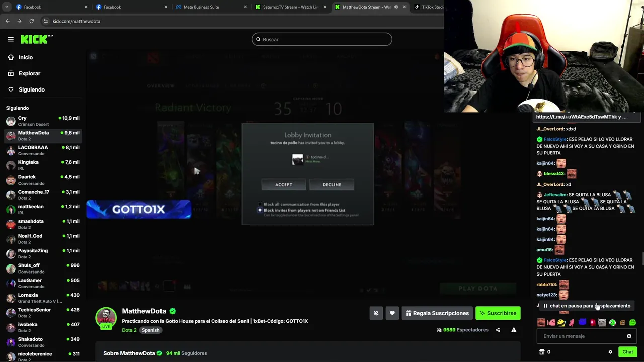Open the Shuls_off channel in the sidebar

coord(42,268)
